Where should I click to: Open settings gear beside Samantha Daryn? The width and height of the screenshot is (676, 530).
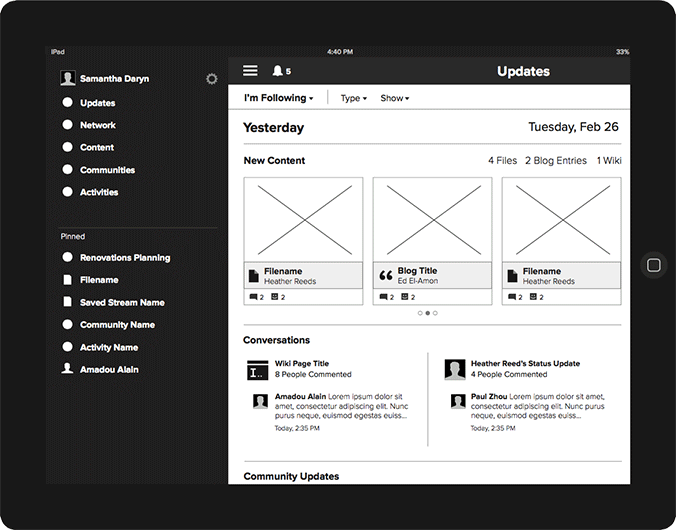point(211,78)
